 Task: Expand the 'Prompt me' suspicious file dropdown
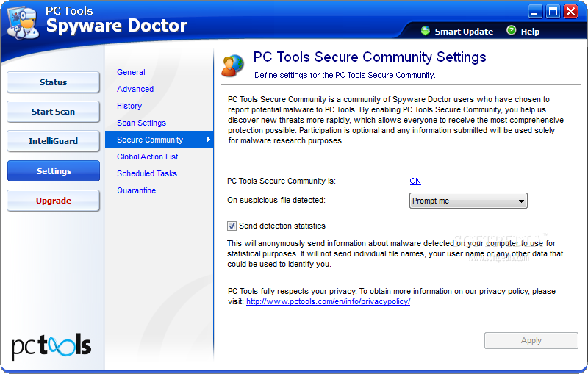[x=468, y=201]
